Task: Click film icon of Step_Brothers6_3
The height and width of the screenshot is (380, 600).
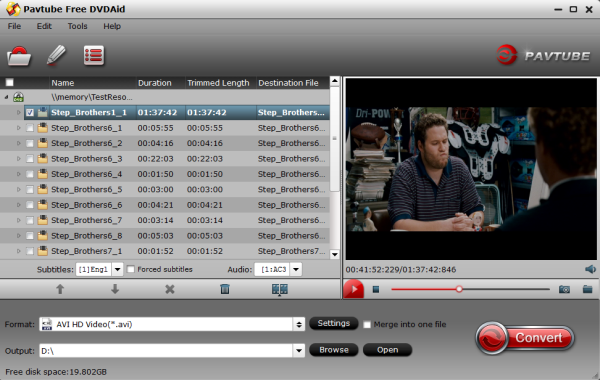Action: point(42,158)
